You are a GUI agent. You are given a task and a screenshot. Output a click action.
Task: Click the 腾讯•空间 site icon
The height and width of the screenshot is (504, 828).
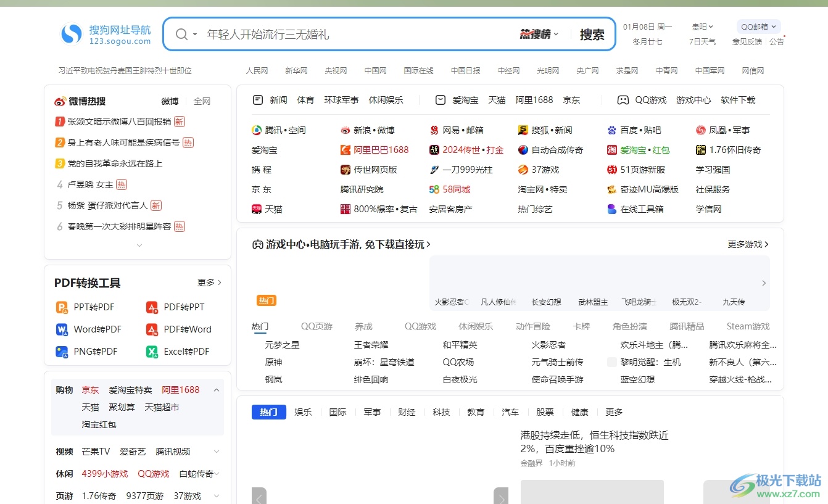click(257, 130)
